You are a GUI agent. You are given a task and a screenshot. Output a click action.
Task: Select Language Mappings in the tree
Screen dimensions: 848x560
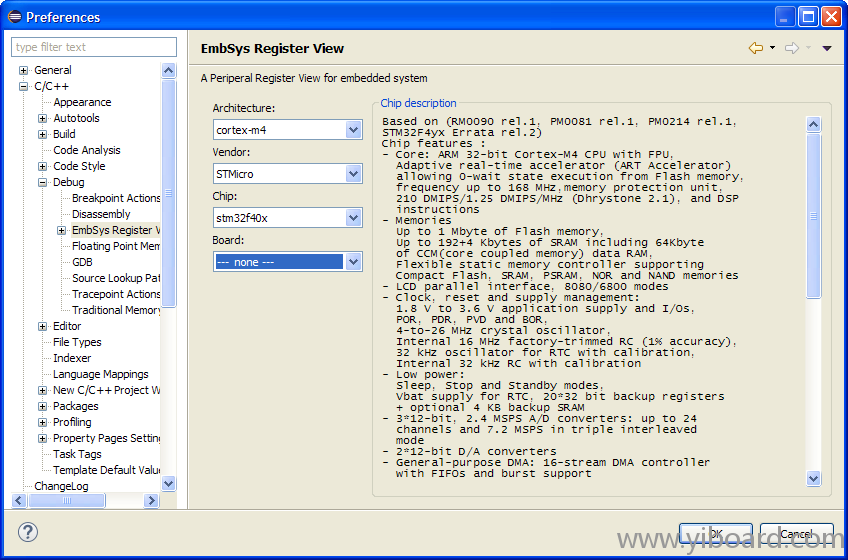point(100,374)
